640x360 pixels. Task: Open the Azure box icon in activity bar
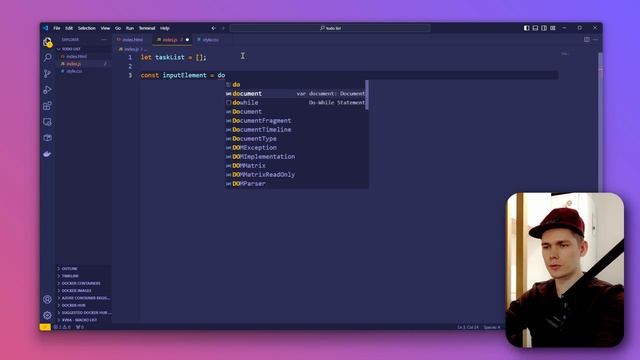(47, 138)
